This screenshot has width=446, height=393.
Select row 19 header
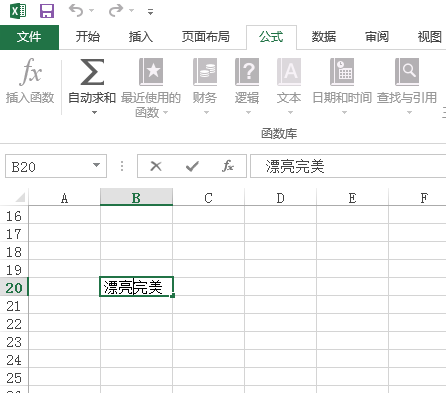[14, 270]
